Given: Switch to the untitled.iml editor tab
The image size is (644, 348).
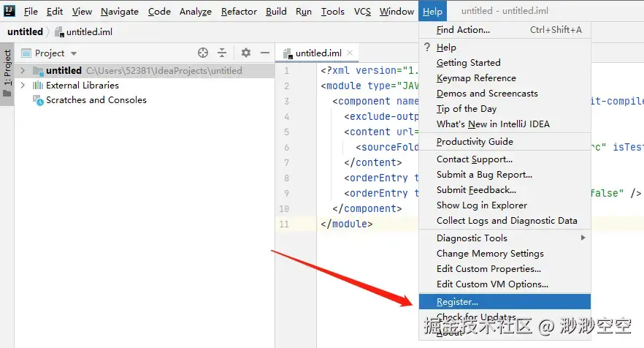Looking at the screenshot, I should (x=316, y=53).
